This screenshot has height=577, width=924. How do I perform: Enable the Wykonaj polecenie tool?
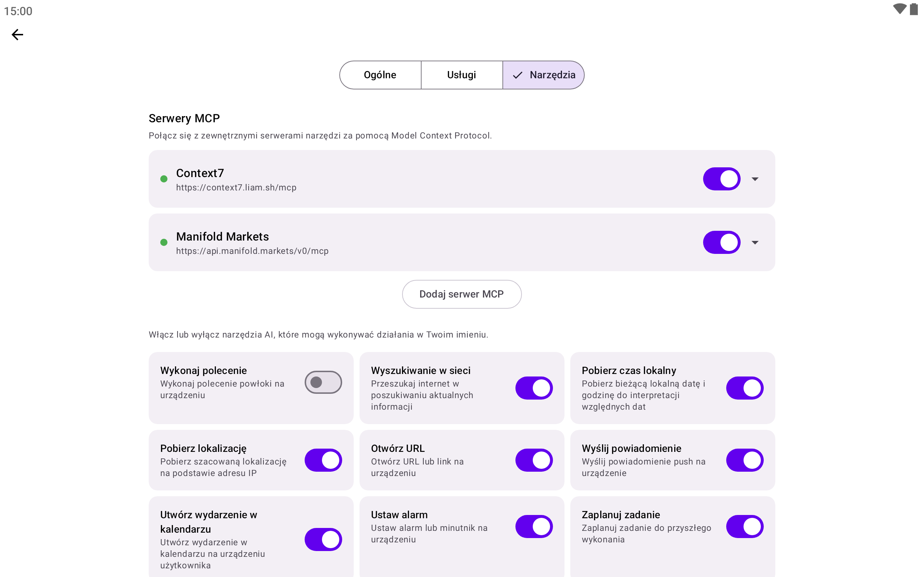(323, 382)
